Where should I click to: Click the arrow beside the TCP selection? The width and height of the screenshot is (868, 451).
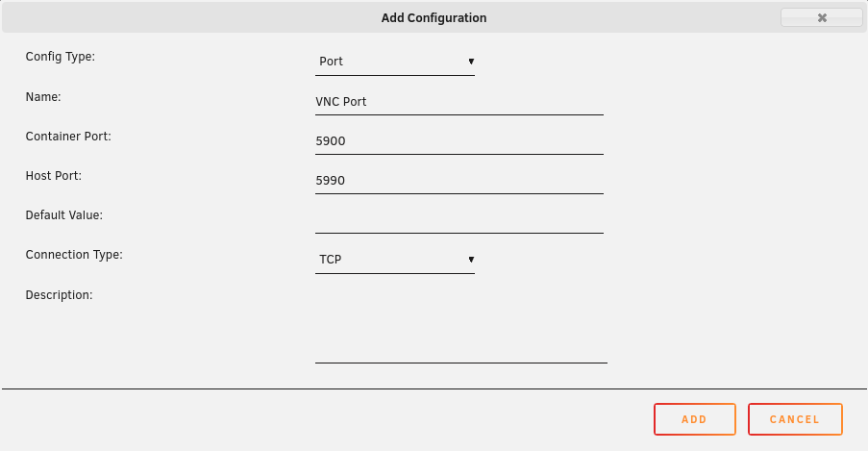[471, 260]
